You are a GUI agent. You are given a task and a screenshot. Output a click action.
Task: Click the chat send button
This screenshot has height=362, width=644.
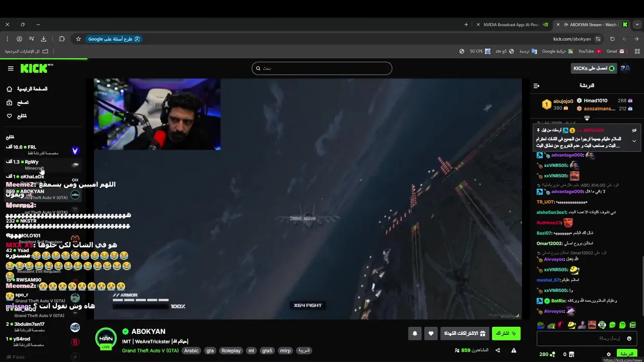click(x=627, y=354)
